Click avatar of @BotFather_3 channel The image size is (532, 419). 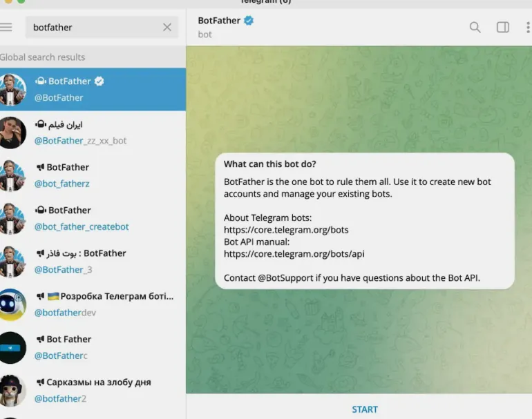tap(12, 262)
